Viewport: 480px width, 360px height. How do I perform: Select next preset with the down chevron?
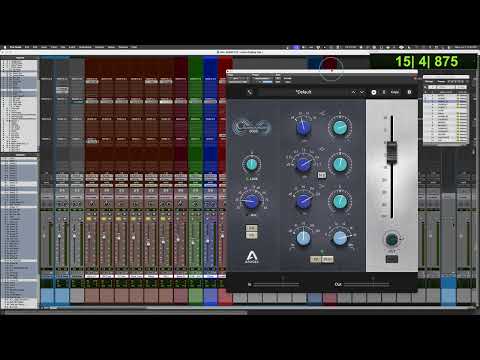click(x=362, y=92)
